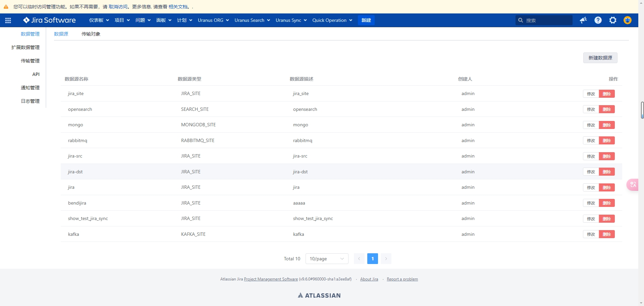Image resolution: width=644 pixels, height=306 pixels.
Task: Select 传输管理 in sidebar
Action: click(x=30, y=61)
